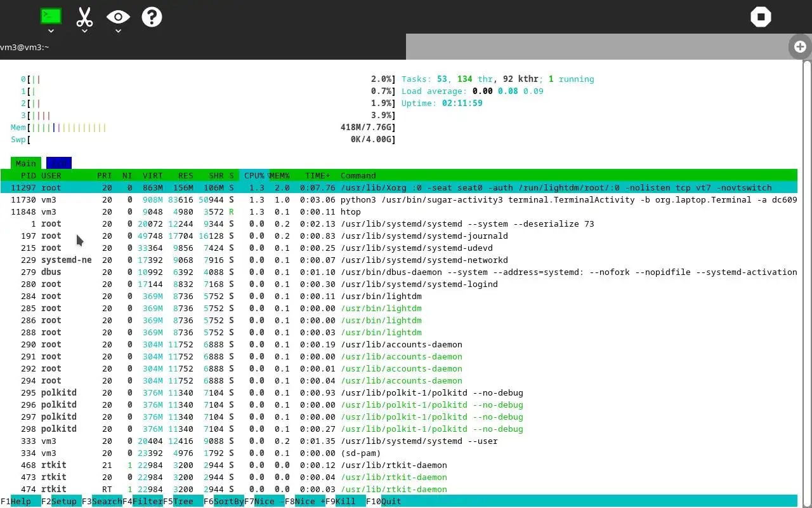Click the F1 Help function button

coord(21,501)
